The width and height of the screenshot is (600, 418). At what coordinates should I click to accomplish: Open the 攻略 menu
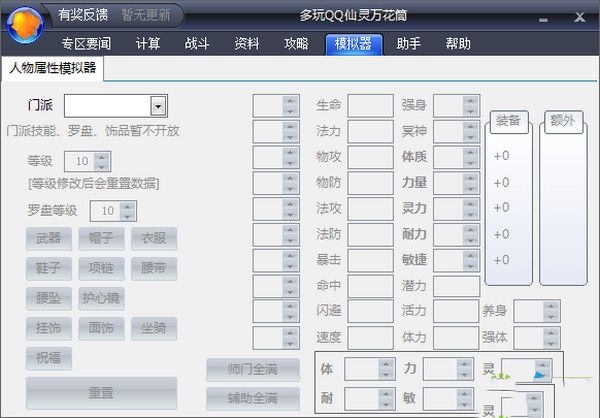296,44
